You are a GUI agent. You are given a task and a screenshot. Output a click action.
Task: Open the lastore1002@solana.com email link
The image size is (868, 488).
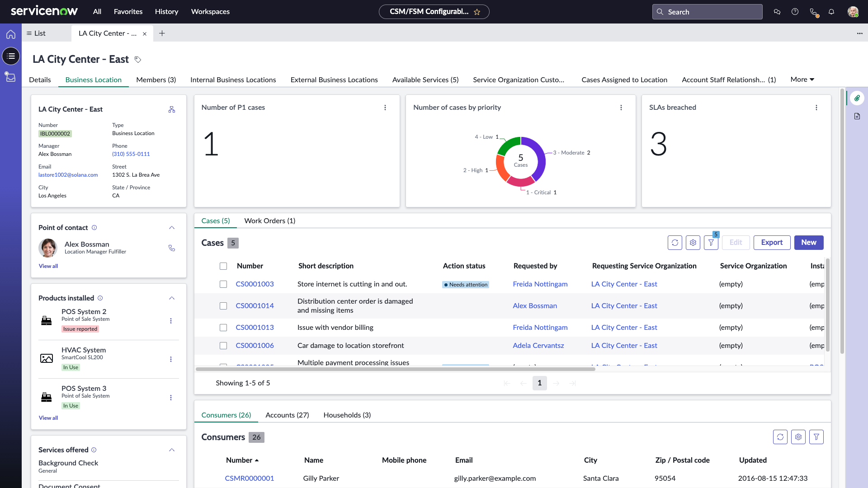(x=68, y=175)
